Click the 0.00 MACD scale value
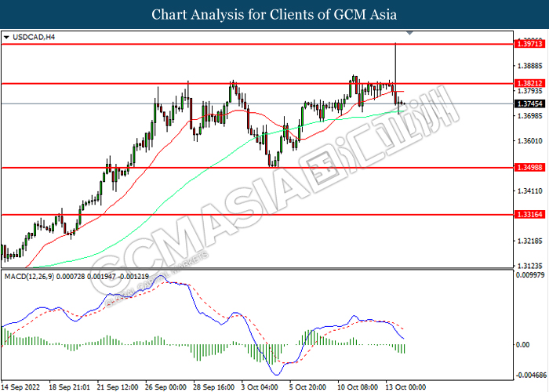 (523, 345)
